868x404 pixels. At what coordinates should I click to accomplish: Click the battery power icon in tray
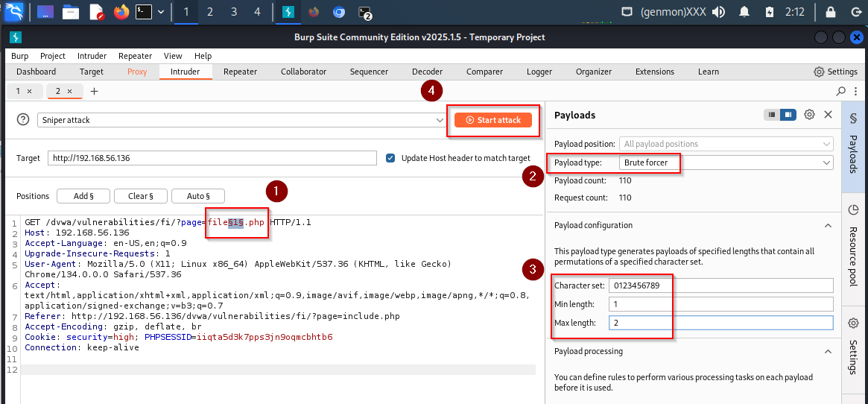click(770, 12)
